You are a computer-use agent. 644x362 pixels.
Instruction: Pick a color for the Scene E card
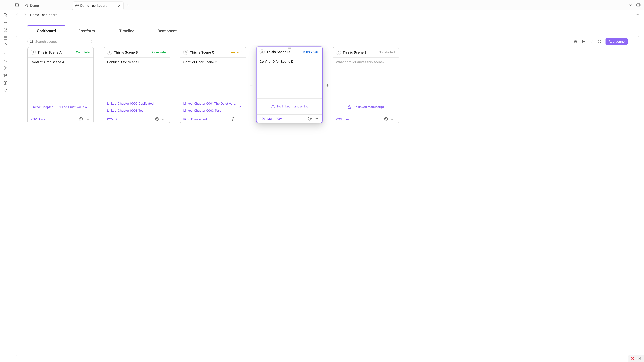tap(386, 119)
